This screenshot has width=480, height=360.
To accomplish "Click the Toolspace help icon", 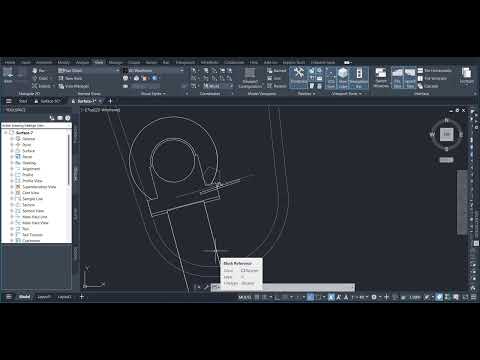I will [67, 118].
